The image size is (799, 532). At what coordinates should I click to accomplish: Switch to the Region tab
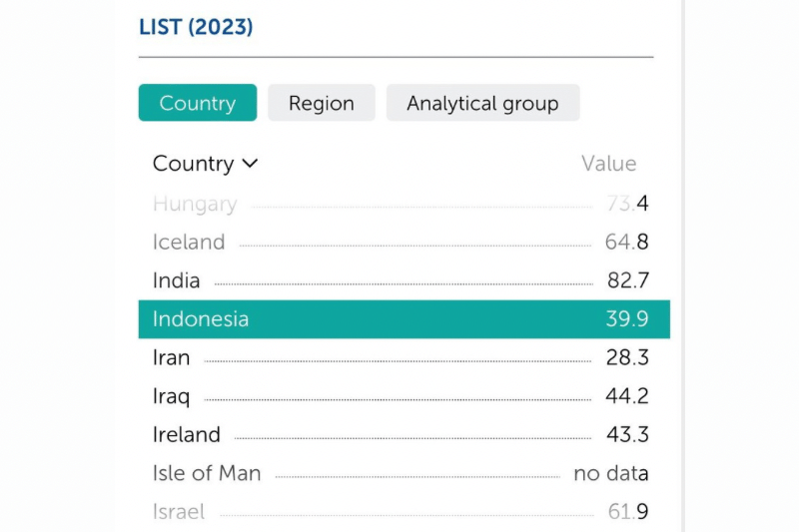click(321, 103)
